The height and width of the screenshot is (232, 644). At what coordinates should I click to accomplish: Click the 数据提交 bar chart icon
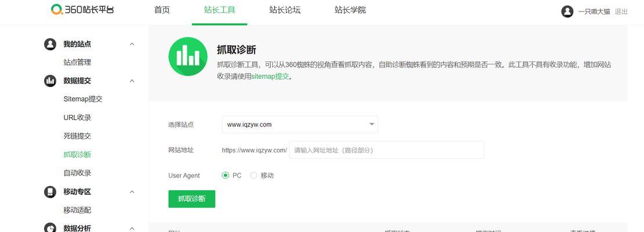click(x=50, y=81)
